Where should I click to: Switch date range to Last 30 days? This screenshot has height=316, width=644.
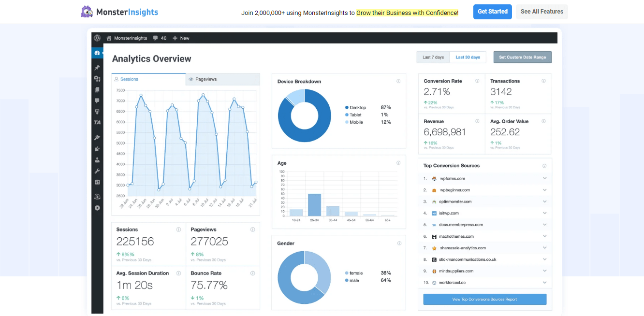[468, 57]
